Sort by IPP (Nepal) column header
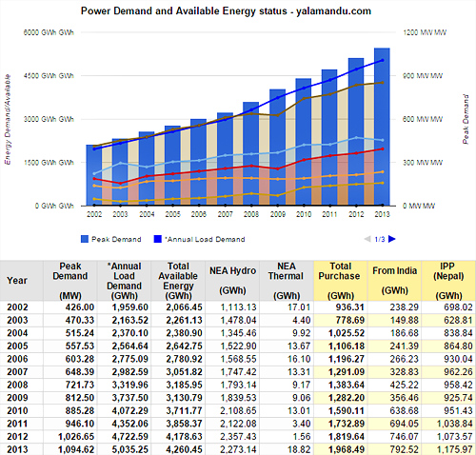This screenshot has width=476, height=455. (x=448, y=281)
